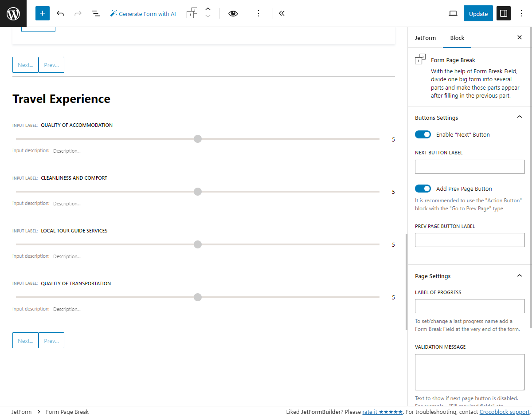Click the Form Page Break icon in toolbar
The image size is (532, 417).
(191, 13)
